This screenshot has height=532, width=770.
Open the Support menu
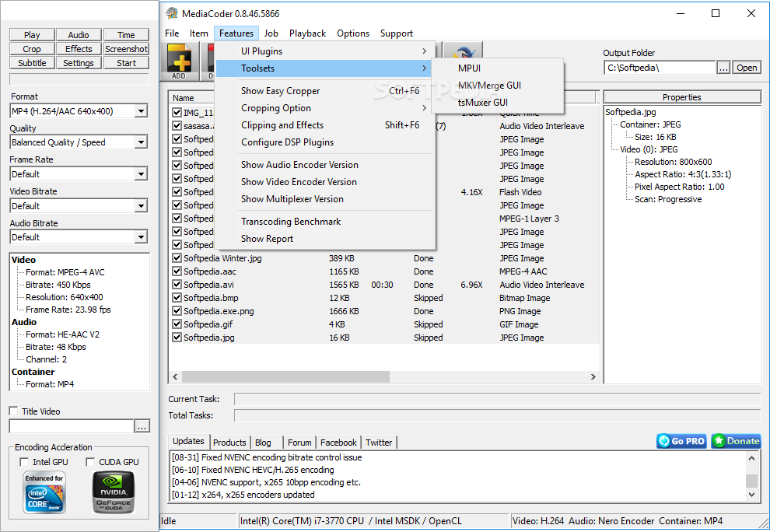tap(397, 33)
